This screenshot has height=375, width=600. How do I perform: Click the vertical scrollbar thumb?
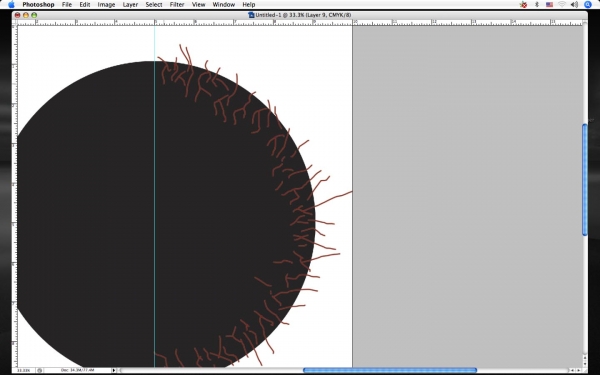585,179
